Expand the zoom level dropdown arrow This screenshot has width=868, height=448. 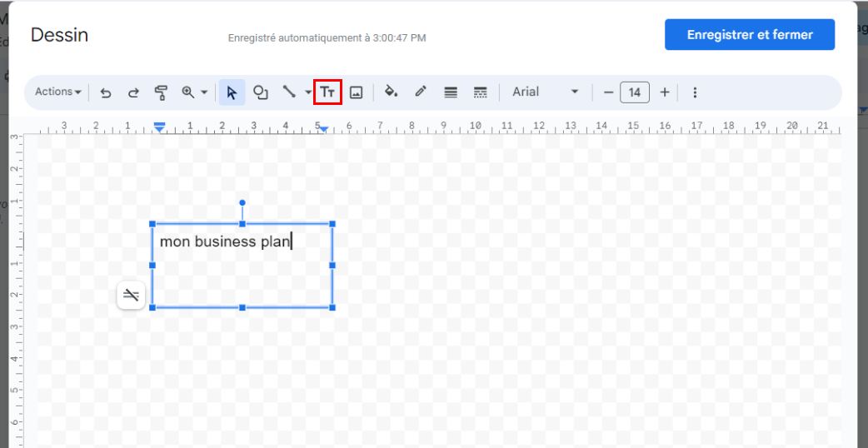pyautogui.click(x=204, y=92)
